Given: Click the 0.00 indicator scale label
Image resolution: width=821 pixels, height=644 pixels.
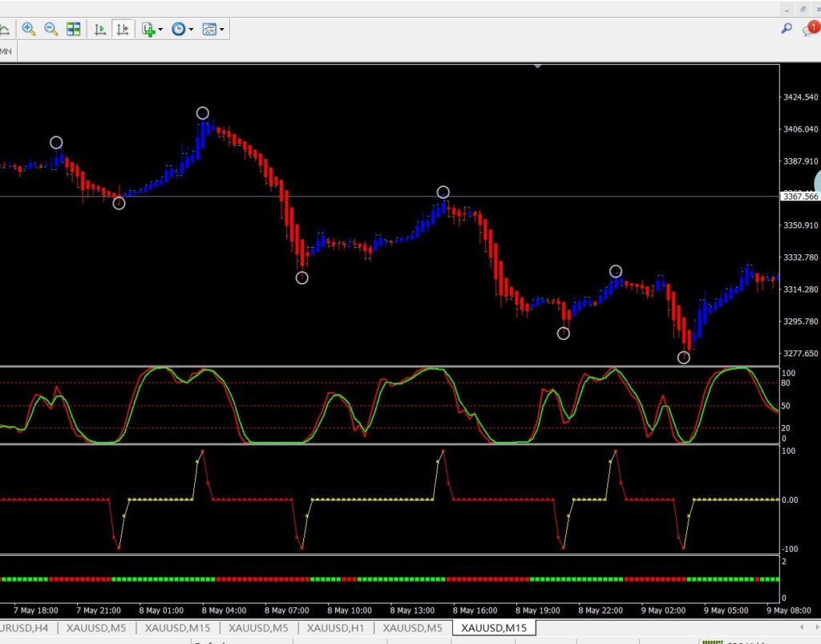Looking at the screenshot, I should (x=790, y=500).
